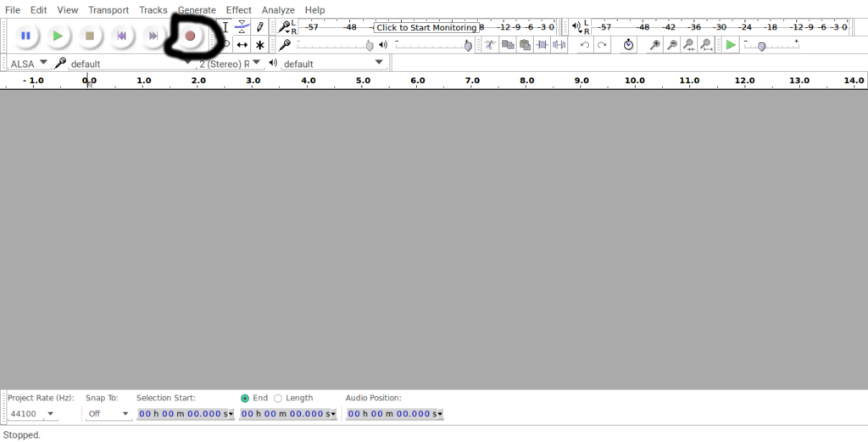Select the Envelope tool

pos(242,27)
